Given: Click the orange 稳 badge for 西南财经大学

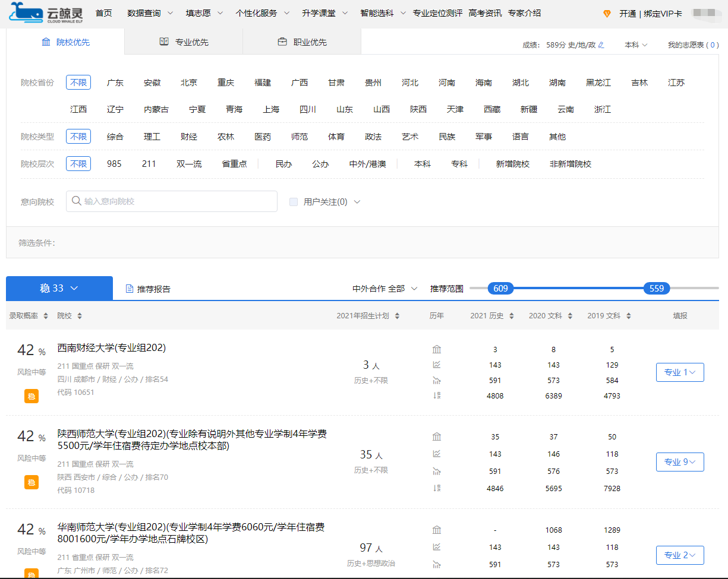Looking at the screenshot, I should tap(31, 396).
